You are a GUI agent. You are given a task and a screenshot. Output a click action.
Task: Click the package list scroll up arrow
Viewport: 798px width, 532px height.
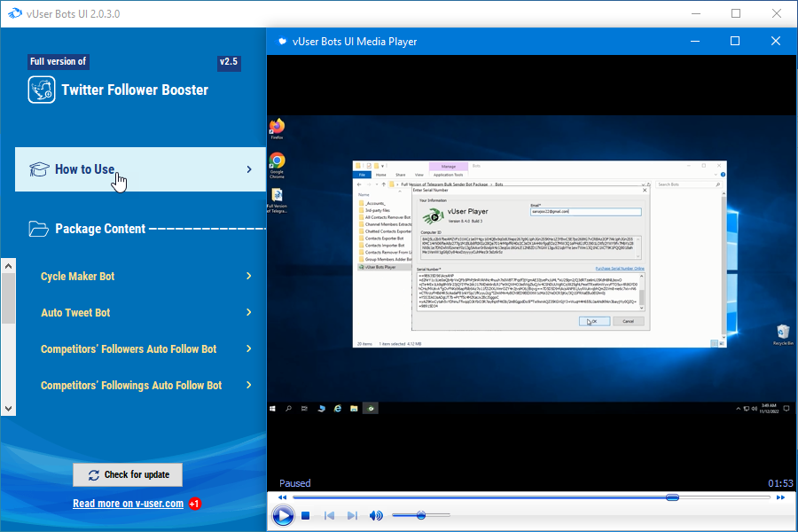pos(8,266)
